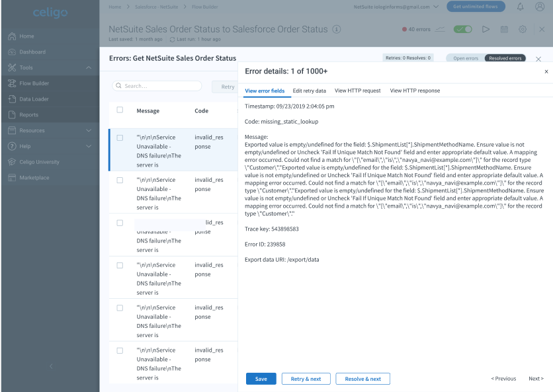
Task: Switch to Open errors view
Action: coord(465,58)
